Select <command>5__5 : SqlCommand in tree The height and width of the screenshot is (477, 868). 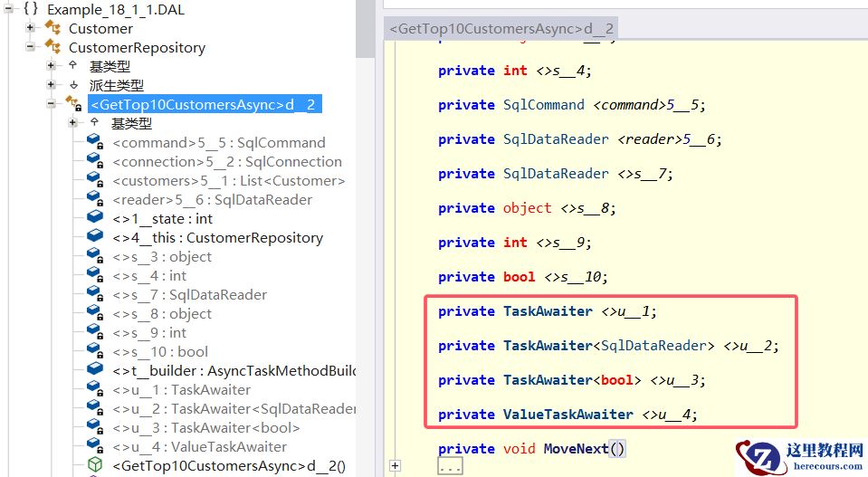point(219,143)
